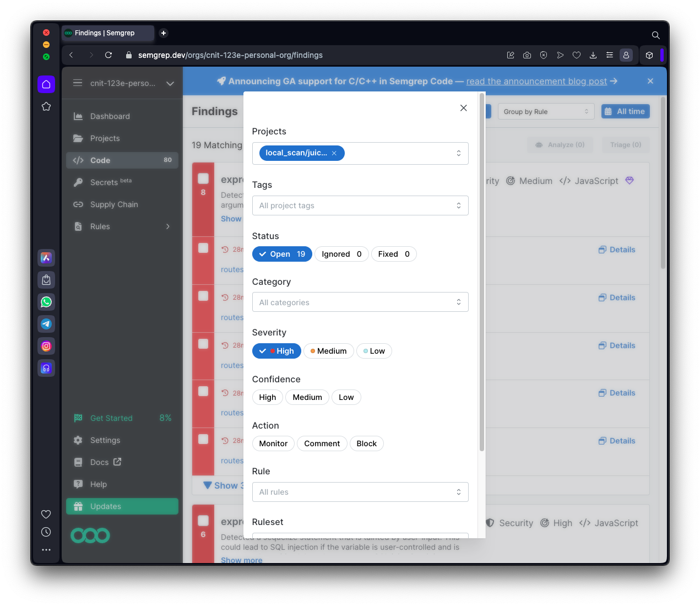The image size is (700, 606).
Task: Toggle the hamburger menu in Semgrep sidebar
Action: click(78, 83)
